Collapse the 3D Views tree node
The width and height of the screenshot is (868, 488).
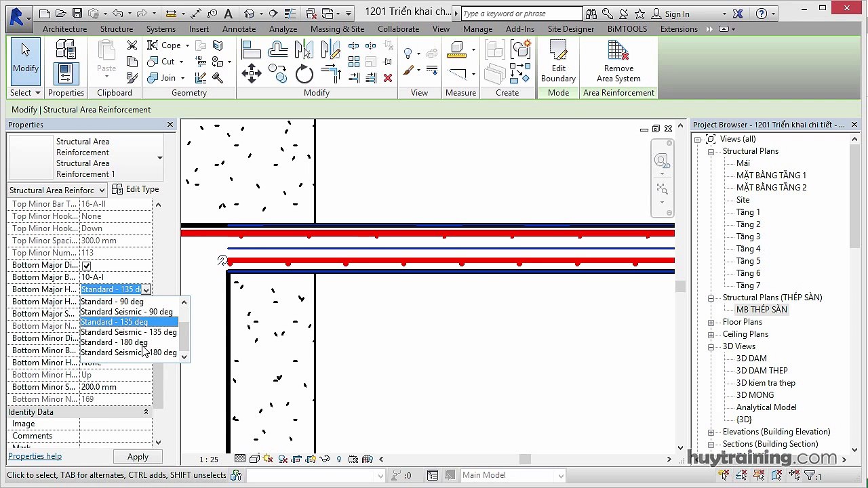tap(711, 346)
